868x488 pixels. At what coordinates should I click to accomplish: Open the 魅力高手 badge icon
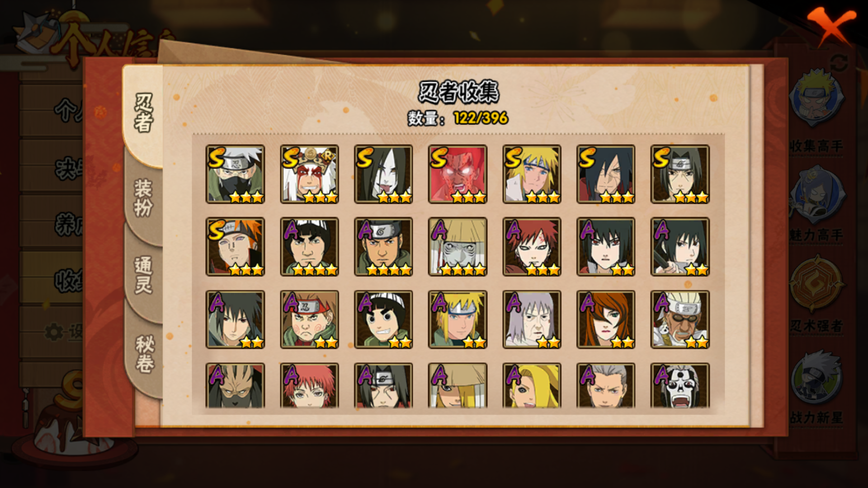(816, 194)
